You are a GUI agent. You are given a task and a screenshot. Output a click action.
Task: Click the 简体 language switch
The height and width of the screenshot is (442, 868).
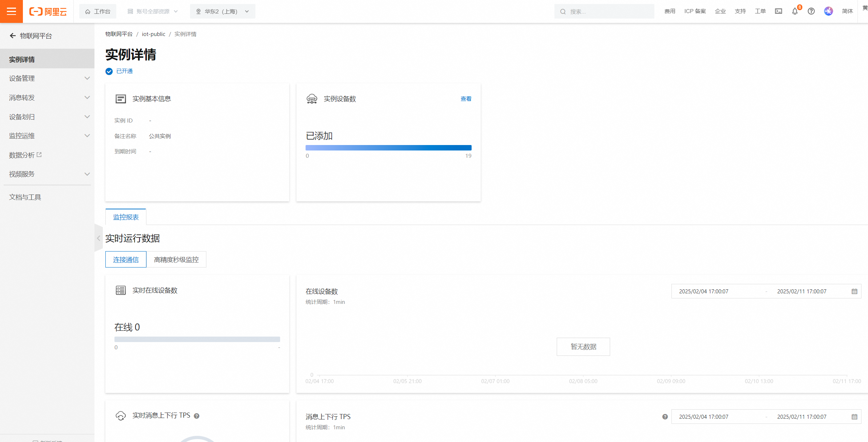tap(847, 11)
